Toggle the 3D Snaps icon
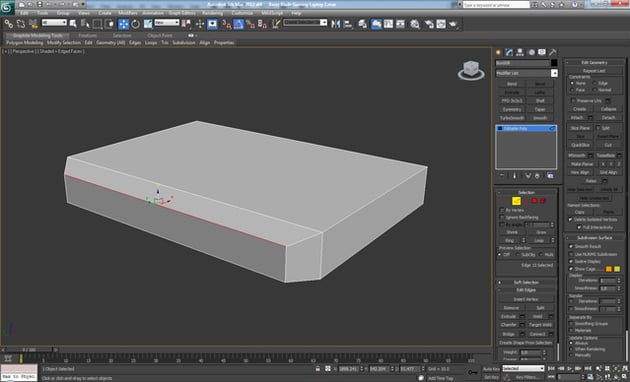630x382 pixels. pyautogui.click(x=226, y=24)
